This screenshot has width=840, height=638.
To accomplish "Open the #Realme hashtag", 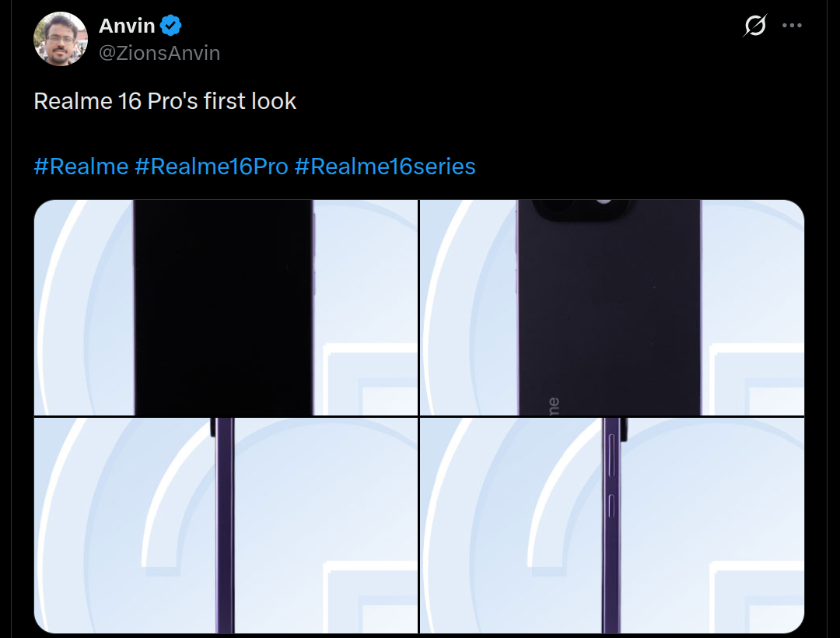I will click(81, 167).
